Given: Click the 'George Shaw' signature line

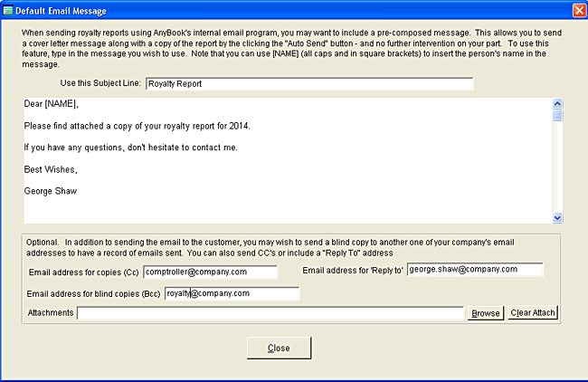Looking at the screenshot, I should tap(51, 191).
